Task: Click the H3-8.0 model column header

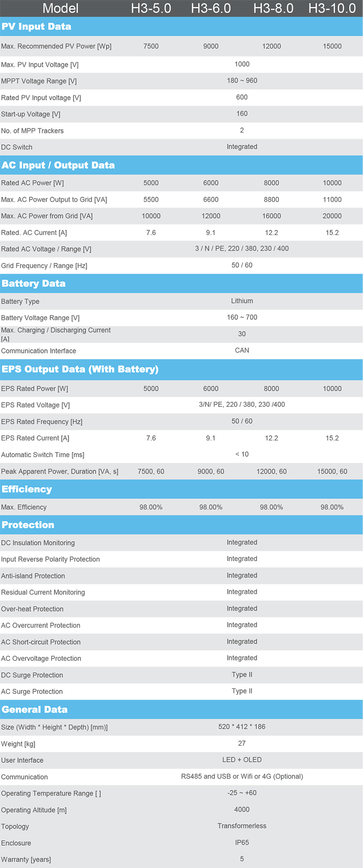Action: coord(273,9)
